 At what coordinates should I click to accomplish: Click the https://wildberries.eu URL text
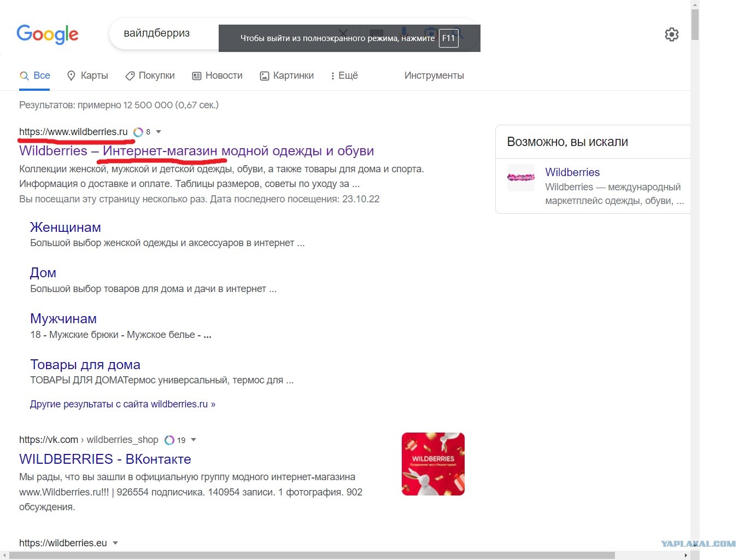coord(63,543)
